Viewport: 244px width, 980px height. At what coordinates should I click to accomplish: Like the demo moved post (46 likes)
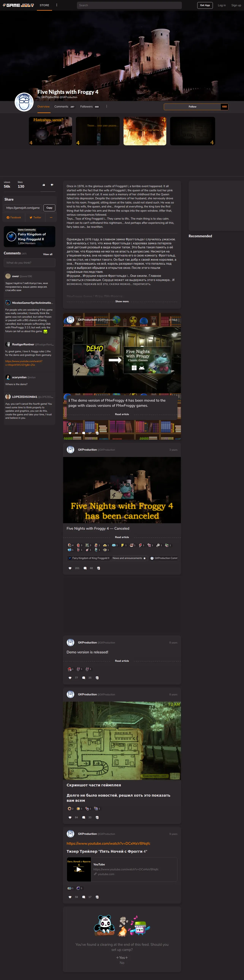(70, 433)
